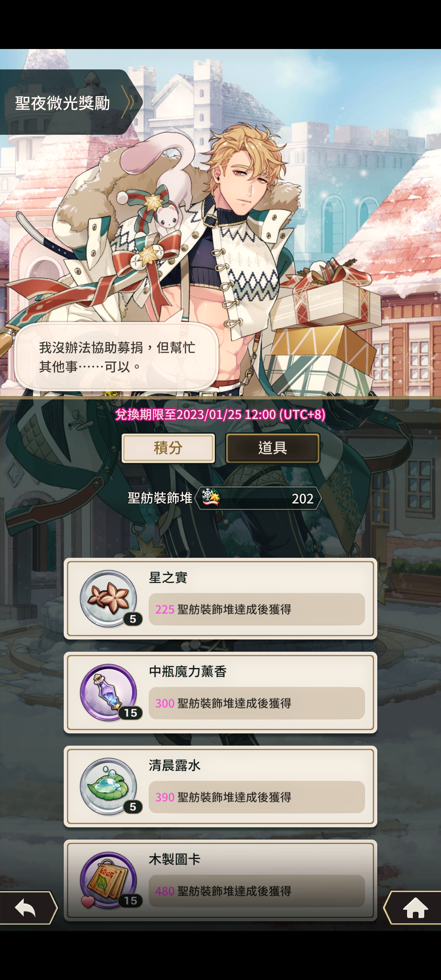Tap the 兌換期限 deadline text
Image resolution: width=441 pixels, height=980 pixels.
tap(220, 414)
